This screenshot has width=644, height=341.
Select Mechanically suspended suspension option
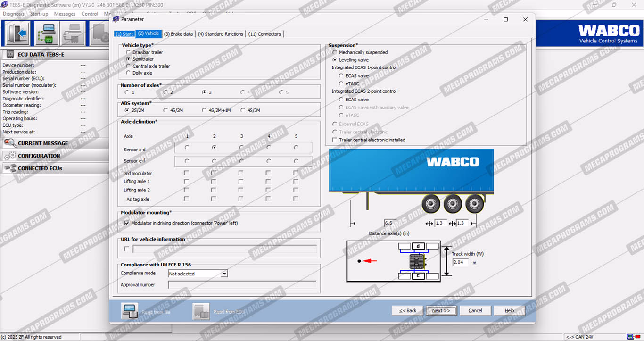(x=335, y=52)
